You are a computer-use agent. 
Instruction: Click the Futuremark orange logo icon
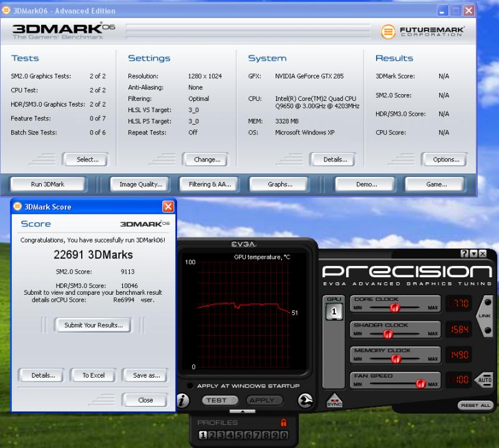pos(388,32)
